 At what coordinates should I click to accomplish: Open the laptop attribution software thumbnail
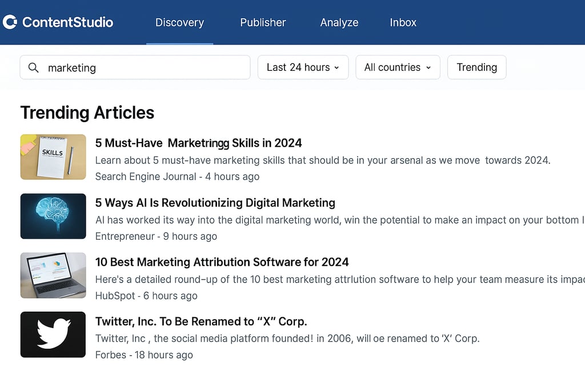point(53,276)
